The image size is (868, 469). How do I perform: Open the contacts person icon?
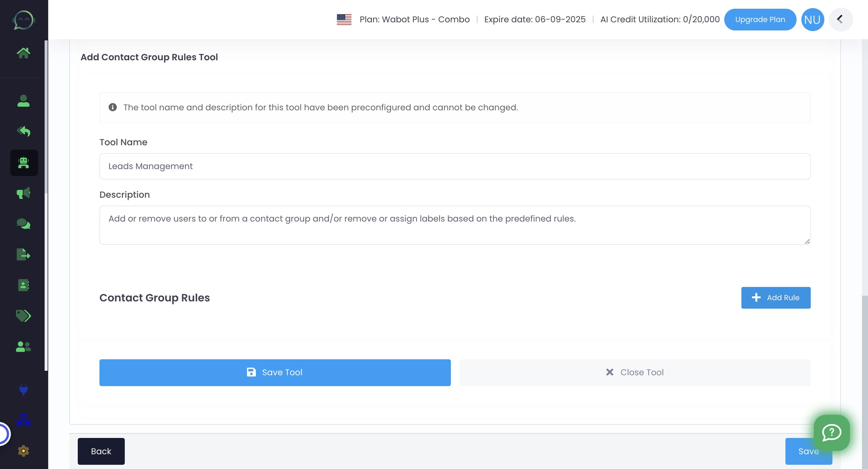point(24,100)
